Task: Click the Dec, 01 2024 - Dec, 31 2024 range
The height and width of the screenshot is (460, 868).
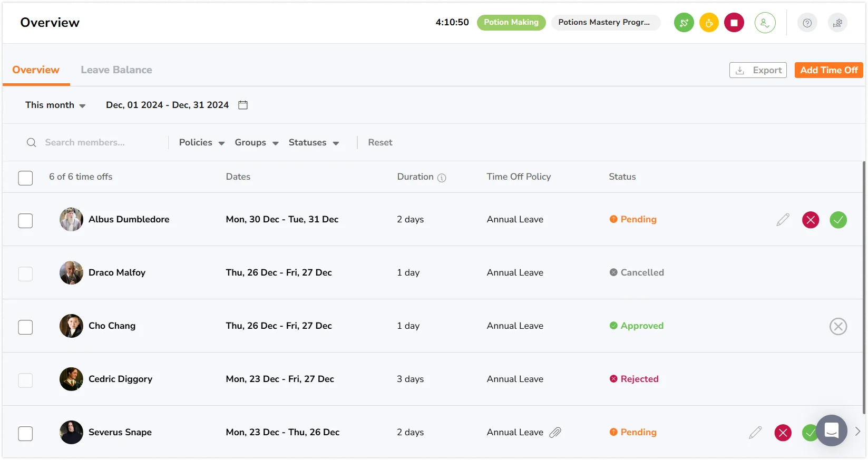Action: [x=168, y=105]
